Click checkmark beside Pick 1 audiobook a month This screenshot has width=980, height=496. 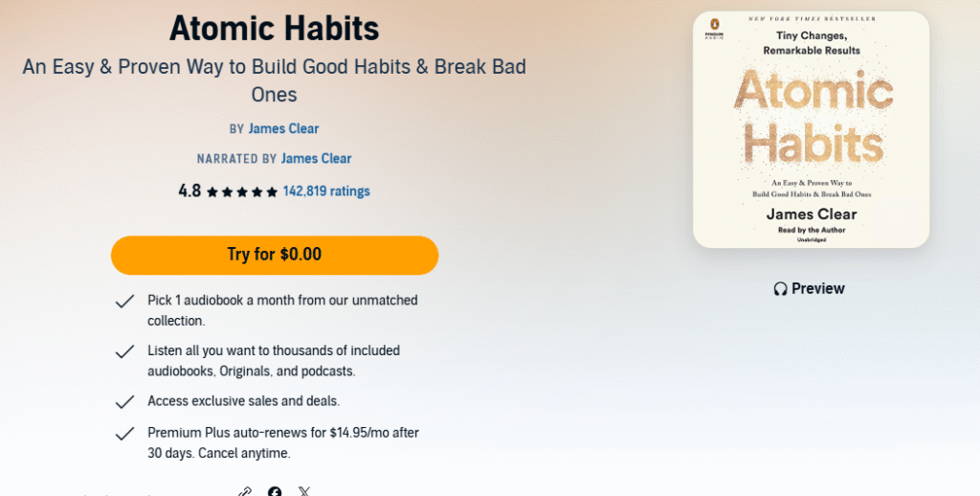click(124, 302)
